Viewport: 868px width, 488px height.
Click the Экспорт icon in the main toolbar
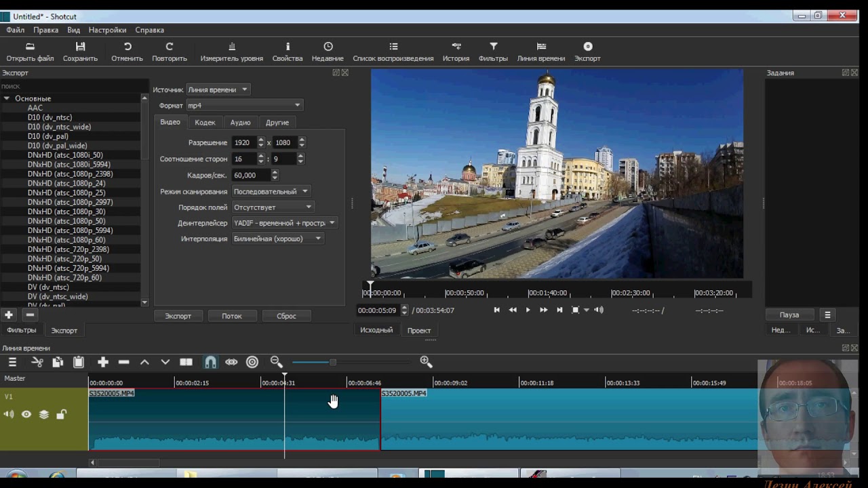point(588,47)
